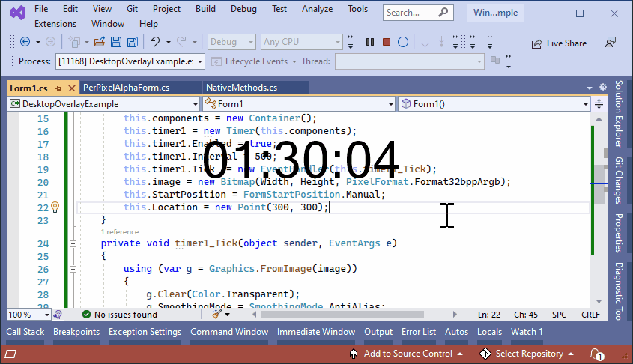Click the editor tab list overflow arrow

[x=590, y=88]
